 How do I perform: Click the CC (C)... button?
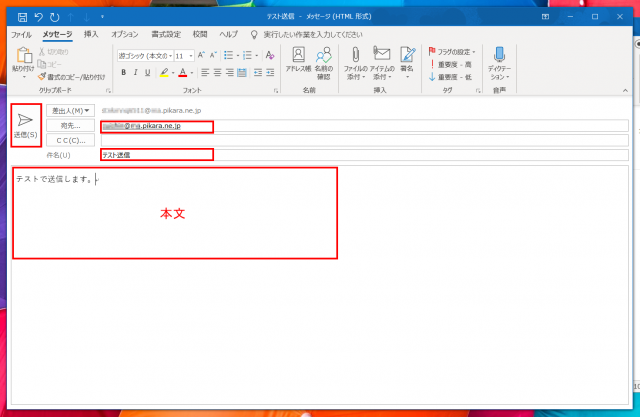(69, 140)
